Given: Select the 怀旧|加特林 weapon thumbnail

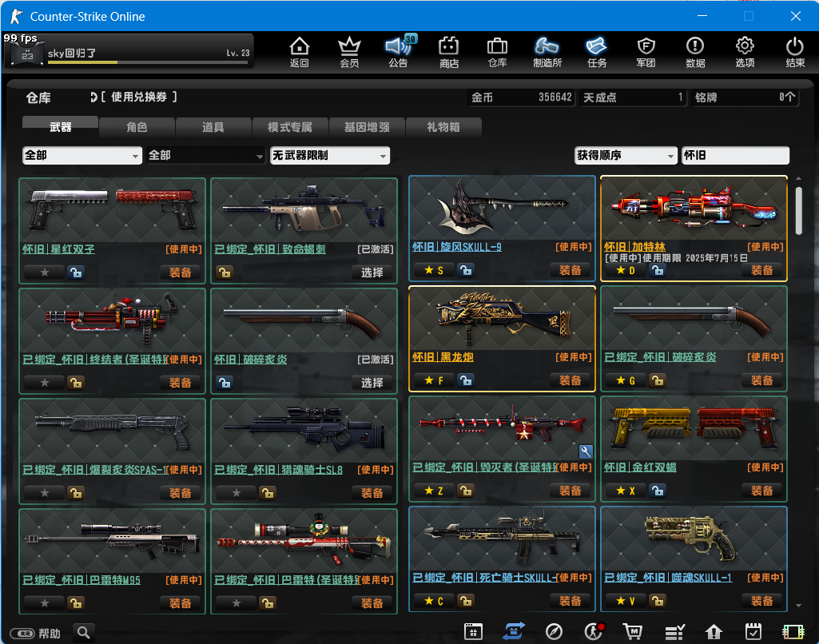Looking at the screenshot, I should (694, 208).
